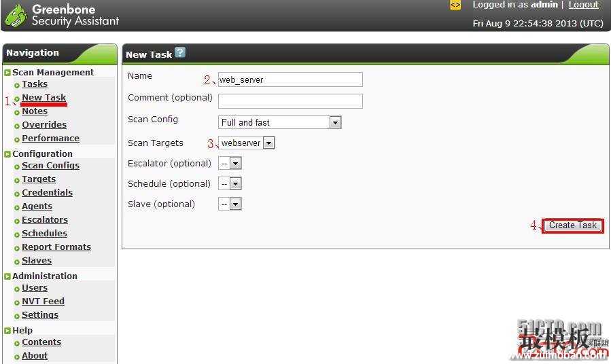This screenshot has height=364, width=611.
Task: Click the Configuration section green arrow icon
Action: click(7, 154)
